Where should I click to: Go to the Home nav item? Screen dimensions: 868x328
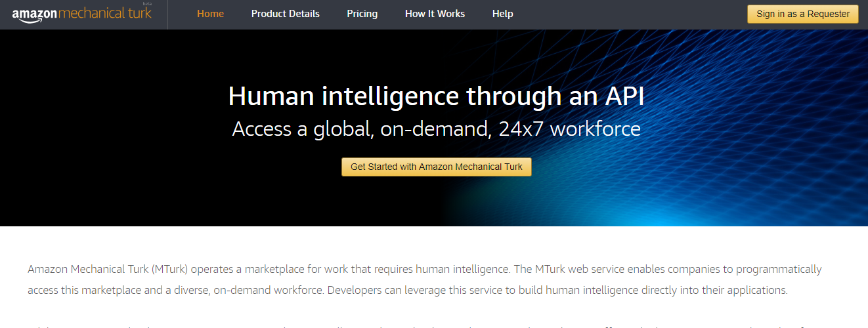point(210,14)
